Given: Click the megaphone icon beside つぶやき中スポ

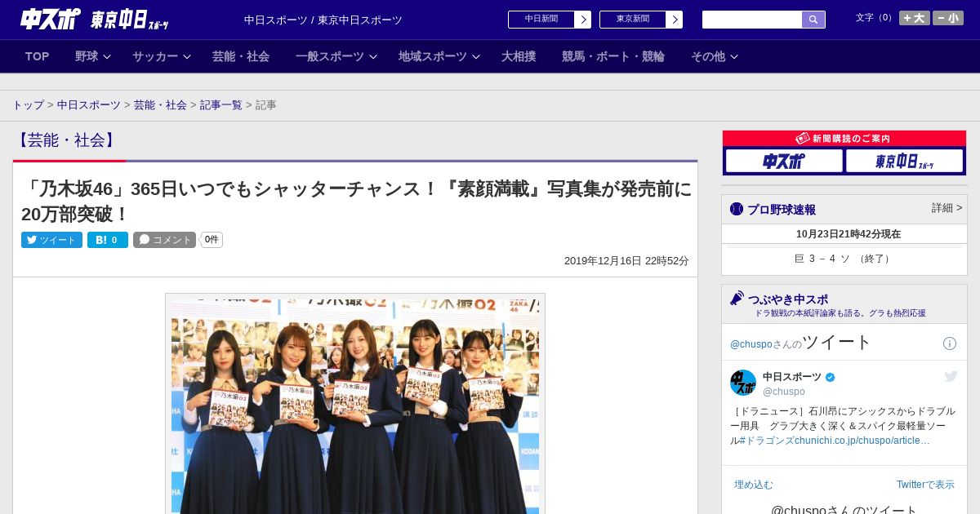Looking at the screenshot, I should (737, 298).
